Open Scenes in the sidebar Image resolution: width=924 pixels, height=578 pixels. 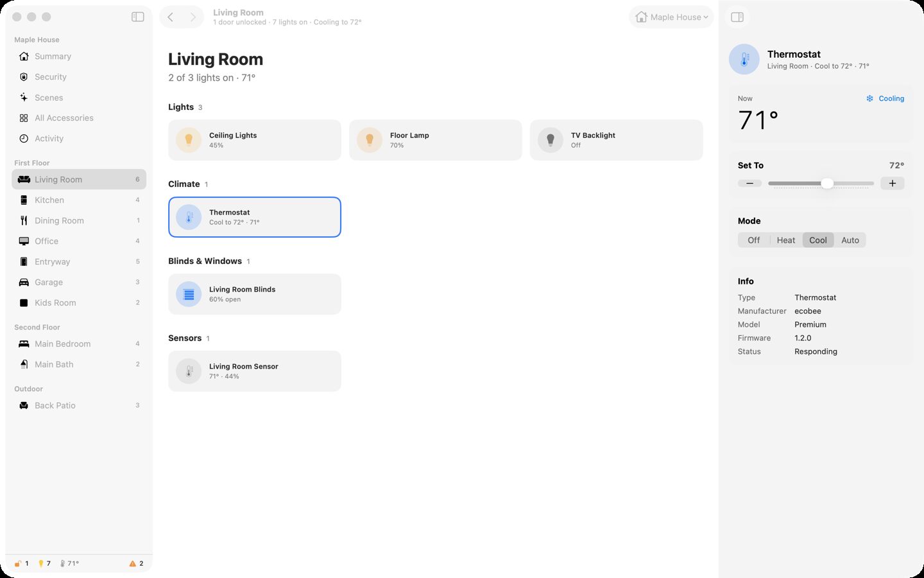coord(79,98)
